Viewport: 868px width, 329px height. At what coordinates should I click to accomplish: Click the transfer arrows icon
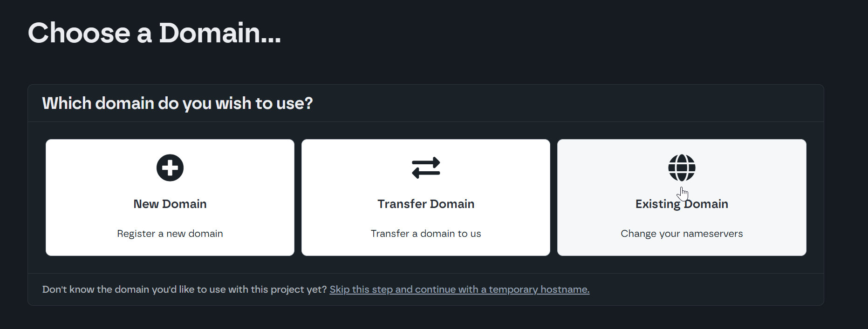click(426, 168)
